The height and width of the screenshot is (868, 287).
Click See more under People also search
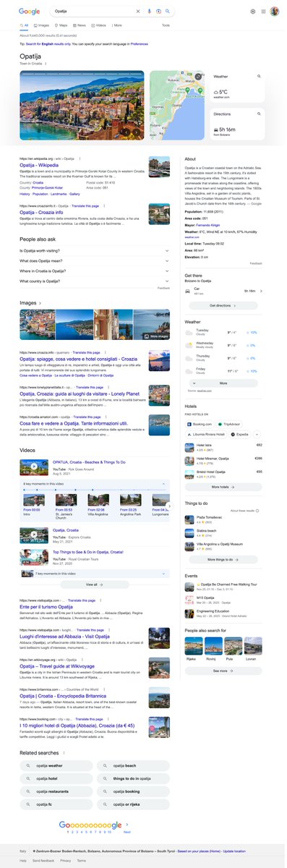(x=223, y=671)
